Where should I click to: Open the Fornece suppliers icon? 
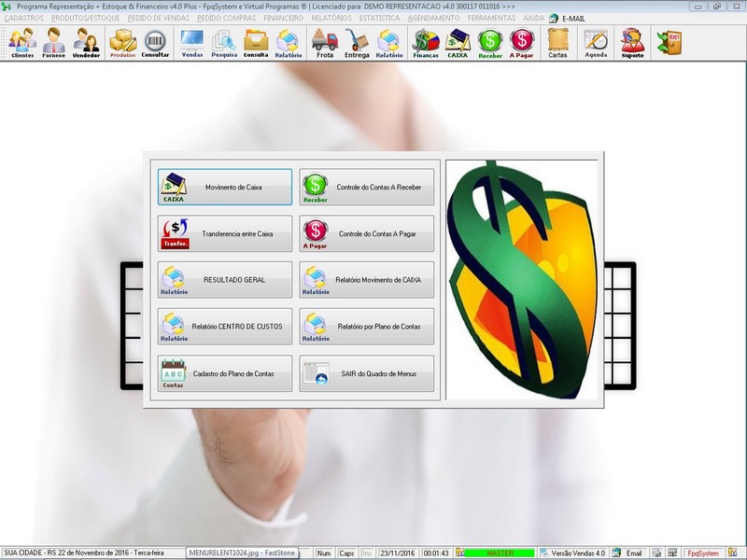[x=53, y=43]
